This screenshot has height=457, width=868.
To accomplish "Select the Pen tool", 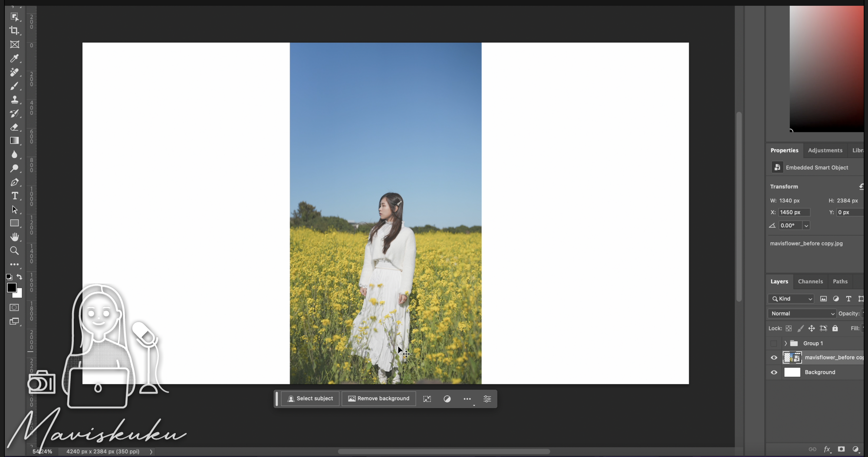I will point(14,182).
